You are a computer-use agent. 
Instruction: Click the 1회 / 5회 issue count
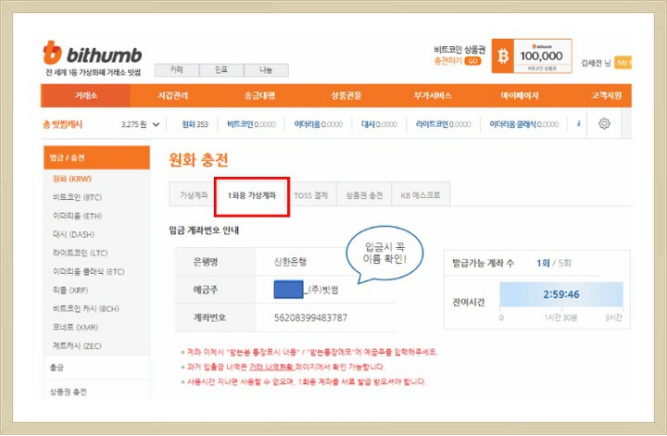coord(554,263)
